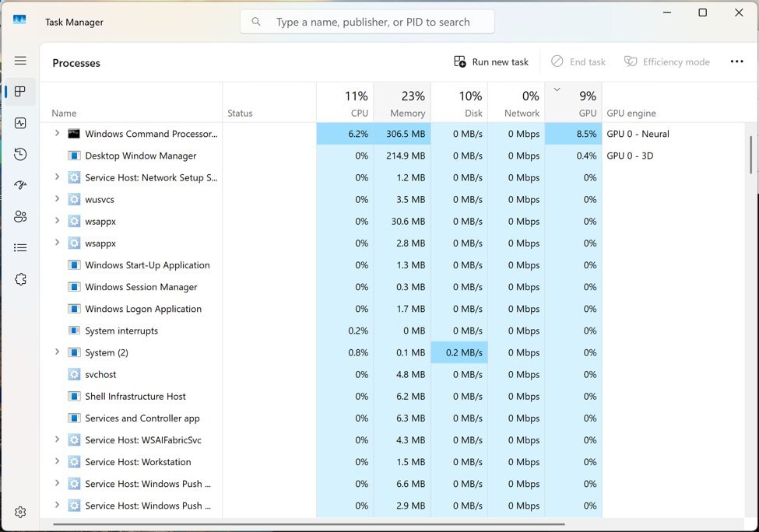Image resolution: width=759 pixels, height=532 pixels.
Task: Open Task Manager Settings gear icon
Action: coord(20,512)
